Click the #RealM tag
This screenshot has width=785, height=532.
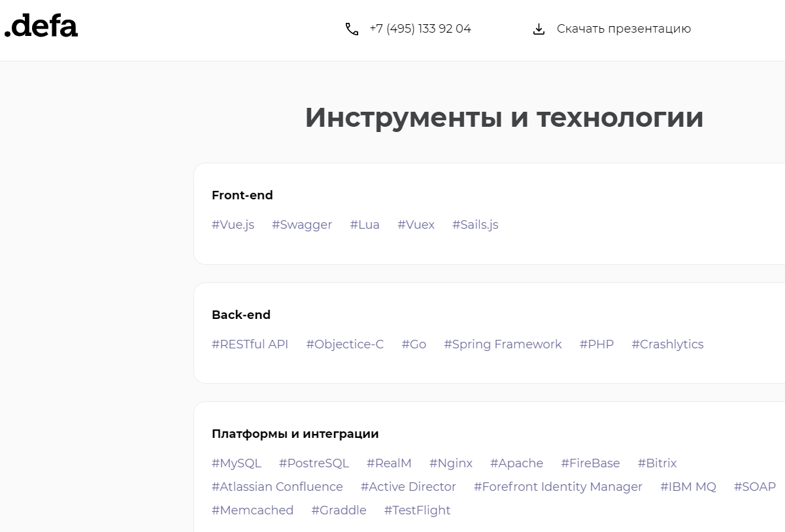pos(389,463)
